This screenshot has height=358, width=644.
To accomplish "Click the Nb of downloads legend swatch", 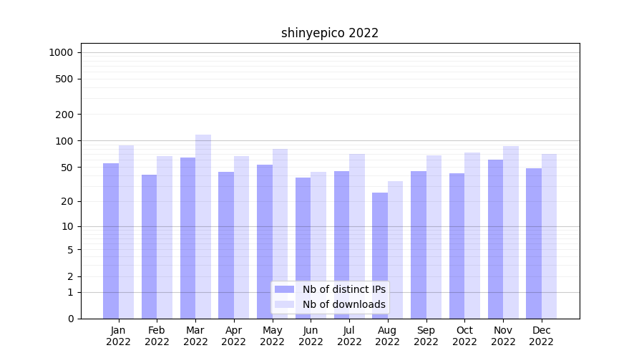I will (284, 304).
